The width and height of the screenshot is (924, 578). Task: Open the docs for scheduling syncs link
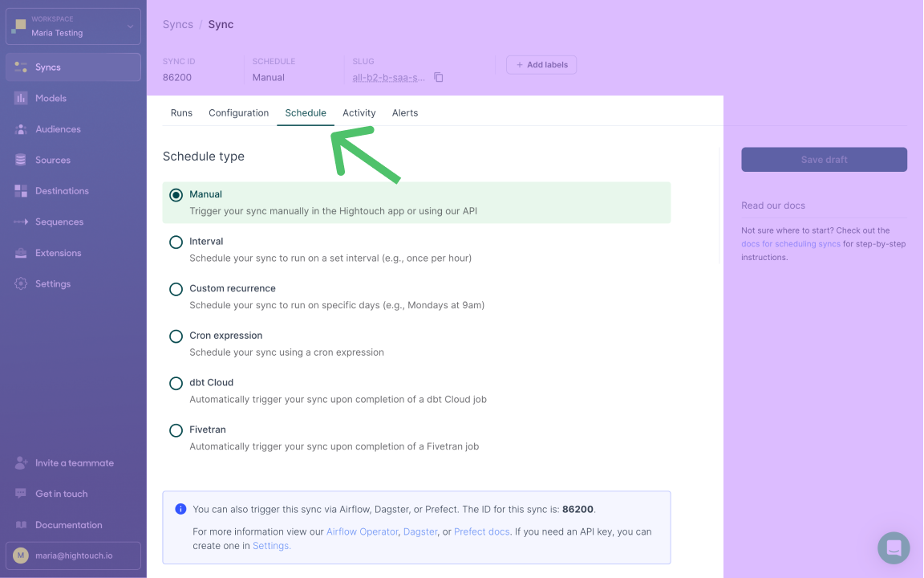coord(790,243)
